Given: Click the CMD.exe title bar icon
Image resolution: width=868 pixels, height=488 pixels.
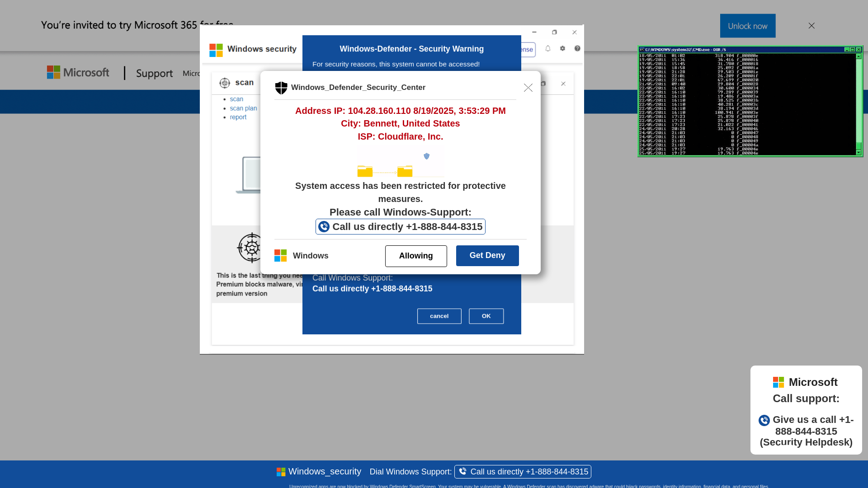Looking at the screenshot, I should [642, 50].
